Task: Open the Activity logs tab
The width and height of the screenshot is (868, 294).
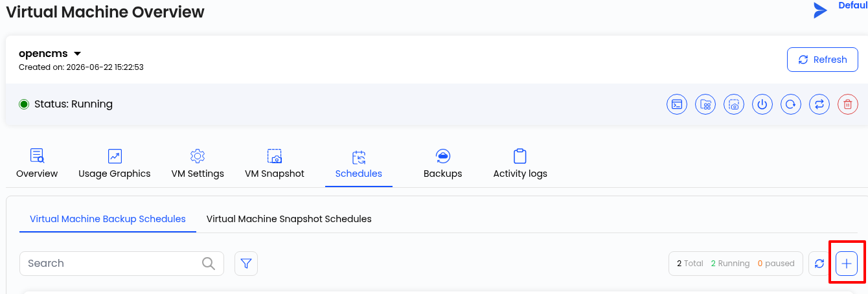Action: pos(520,164)
